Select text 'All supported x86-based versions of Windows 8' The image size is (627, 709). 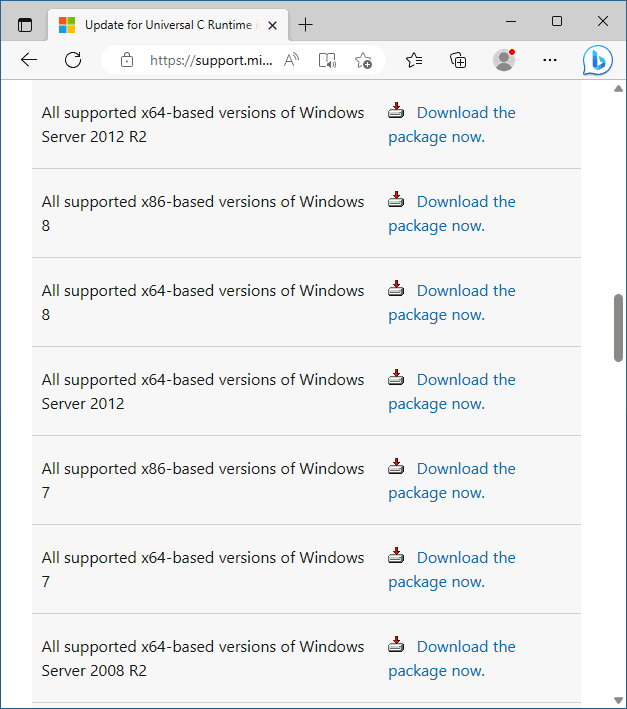tap(203, 214)
